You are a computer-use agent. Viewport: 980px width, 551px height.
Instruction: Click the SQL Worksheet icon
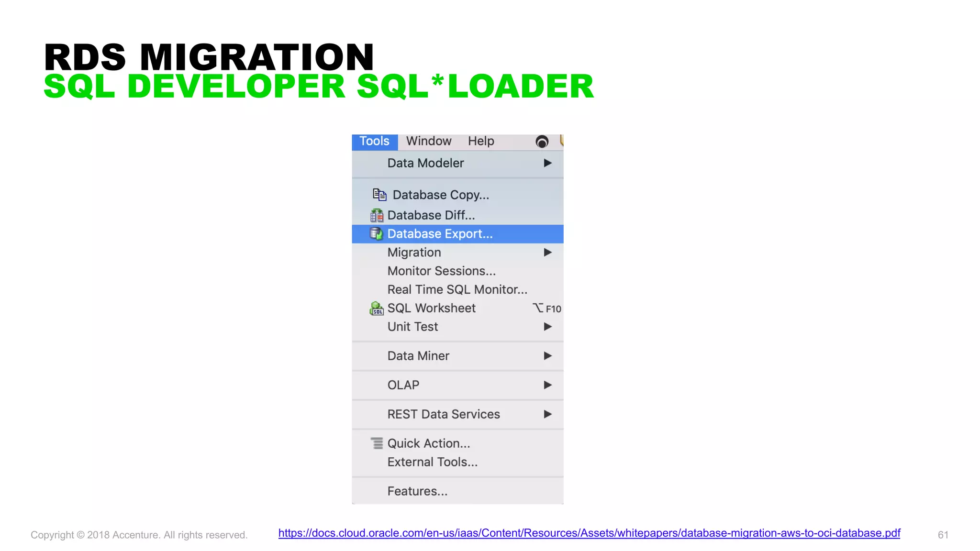point(377,309)
